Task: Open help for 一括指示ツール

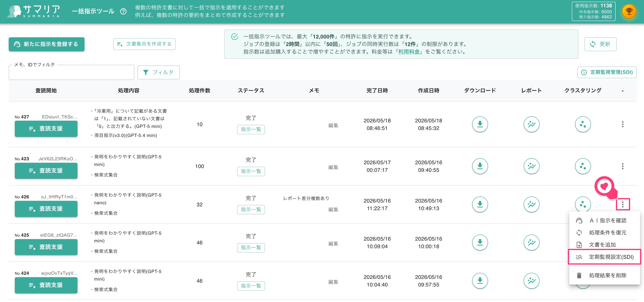Action: pyautogui.click(x=123, y=12)
